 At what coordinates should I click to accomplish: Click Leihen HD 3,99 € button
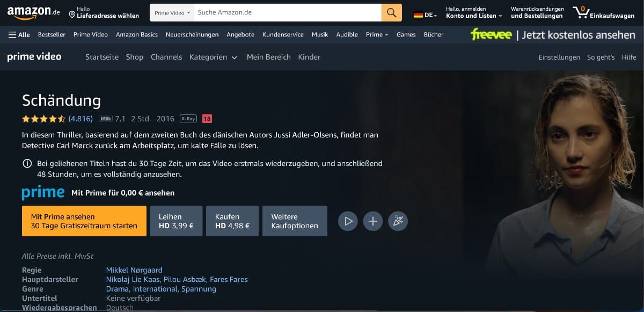[176, 221]
